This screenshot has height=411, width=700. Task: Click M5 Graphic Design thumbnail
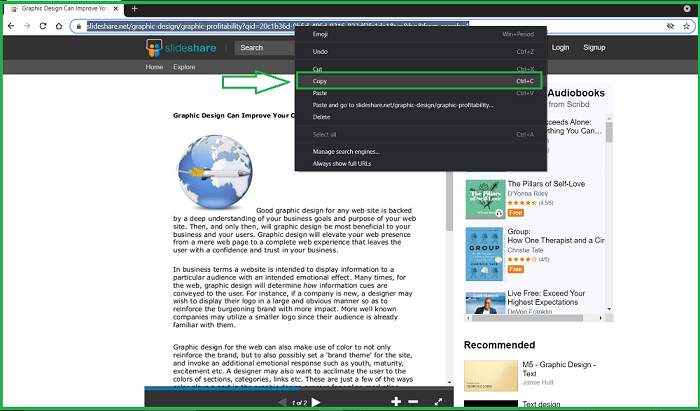[x=491, y=376]
